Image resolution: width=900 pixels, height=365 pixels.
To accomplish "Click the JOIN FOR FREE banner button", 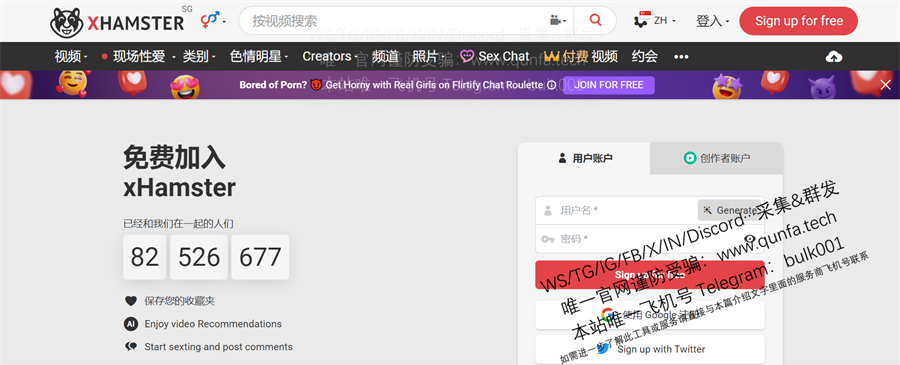I will pos(608,85).
